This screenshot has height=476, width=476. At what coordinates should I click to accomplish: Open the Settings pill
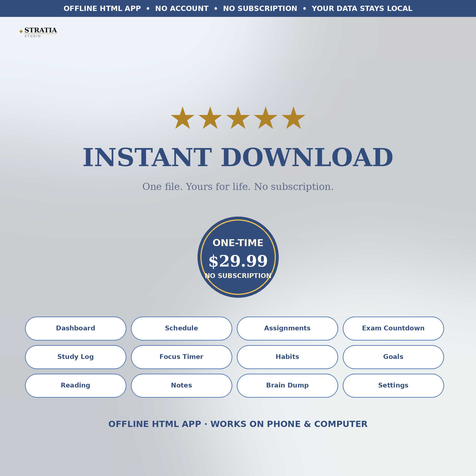(x=393, y=386)
